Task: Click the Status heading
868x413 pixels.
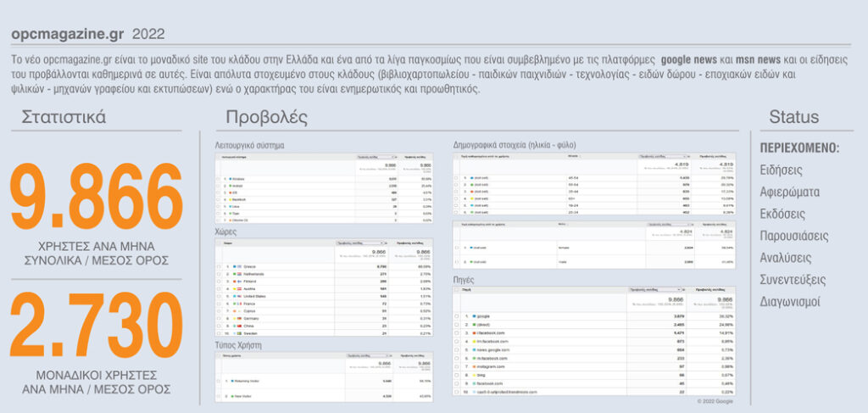Action: 793,117
